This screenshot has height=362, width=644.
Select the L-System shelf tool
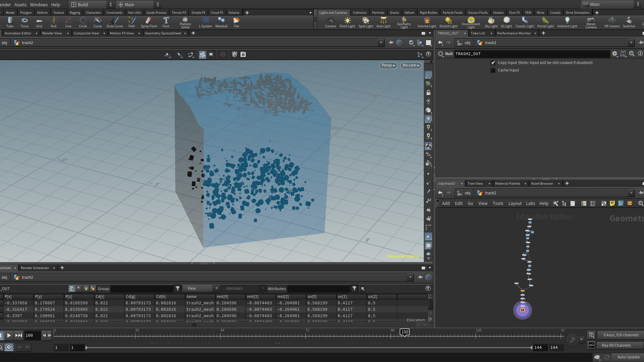click(205, 22)
